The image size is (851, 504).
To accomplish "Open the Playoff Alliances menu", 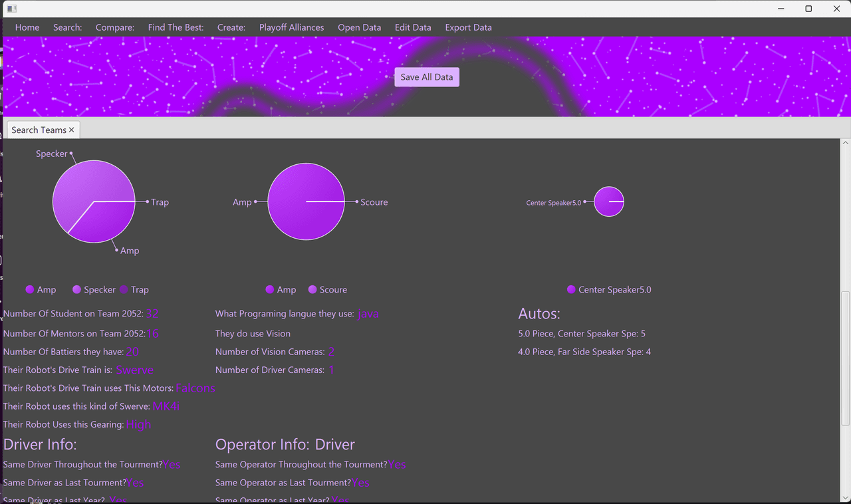I will [x=291, y=27].
